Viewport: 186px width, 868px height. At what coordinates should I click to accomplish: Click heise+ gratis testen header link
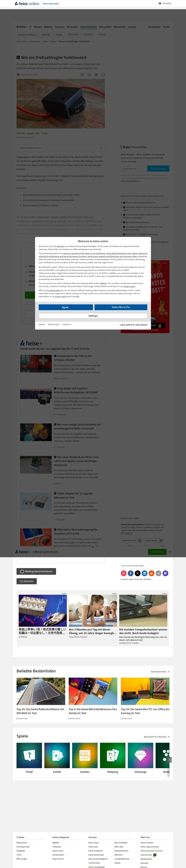click(51, 3)
